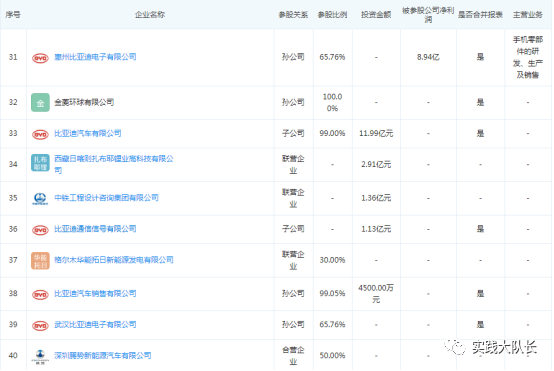Select 孙公司 relation cell in row 31
The height and width of the screenshot is (371, 554).
coord(293,57)
